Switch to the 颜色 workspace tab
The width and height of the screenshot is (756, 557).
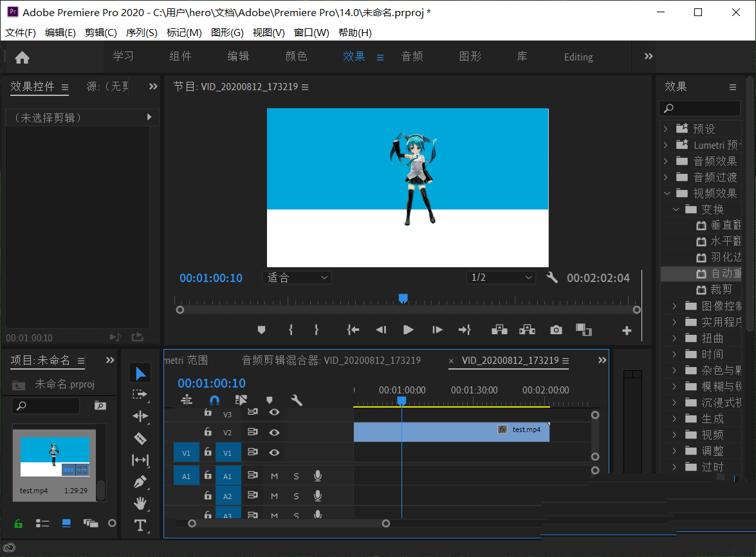tap(296, 57)
